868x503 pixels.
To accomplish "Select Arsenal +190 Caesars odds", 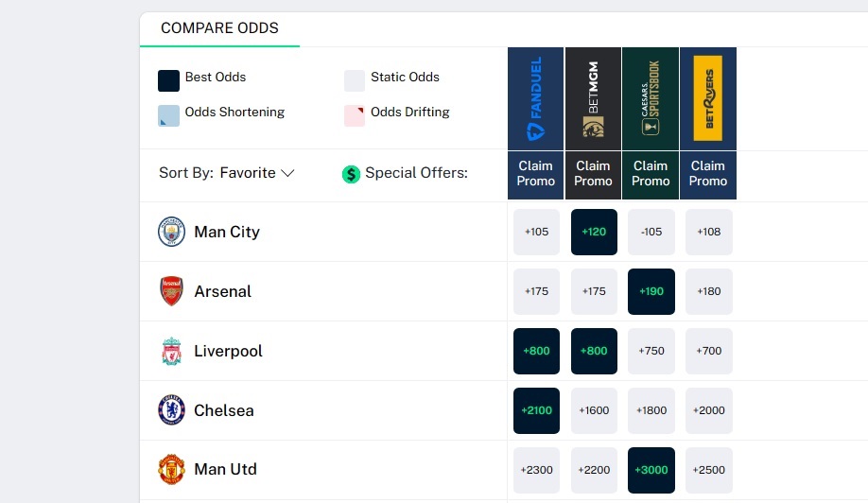I will pyautogui.click(x=651, y=291).
